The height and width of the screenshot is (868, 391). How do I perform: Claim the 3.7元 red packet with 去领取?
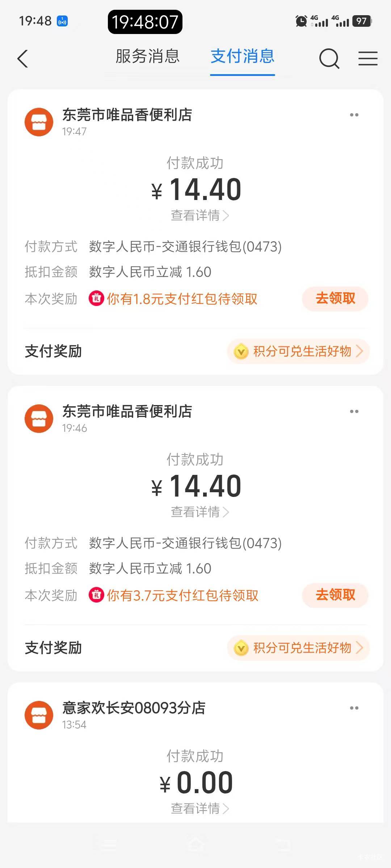click(335, 595)
